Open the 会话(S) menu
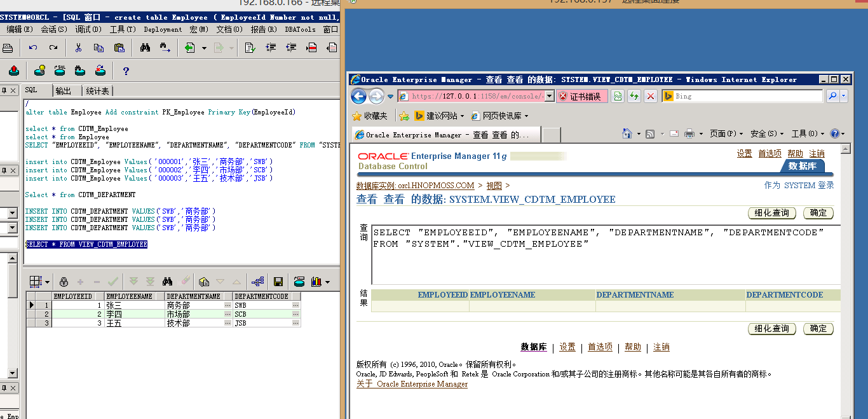 click(54, 29)
